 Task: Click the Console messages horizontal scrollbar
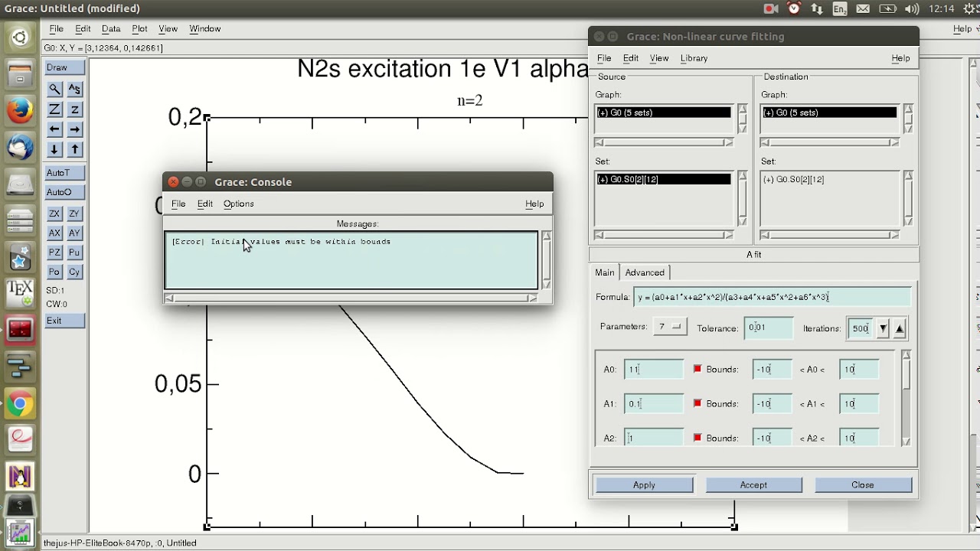(351, 298)
